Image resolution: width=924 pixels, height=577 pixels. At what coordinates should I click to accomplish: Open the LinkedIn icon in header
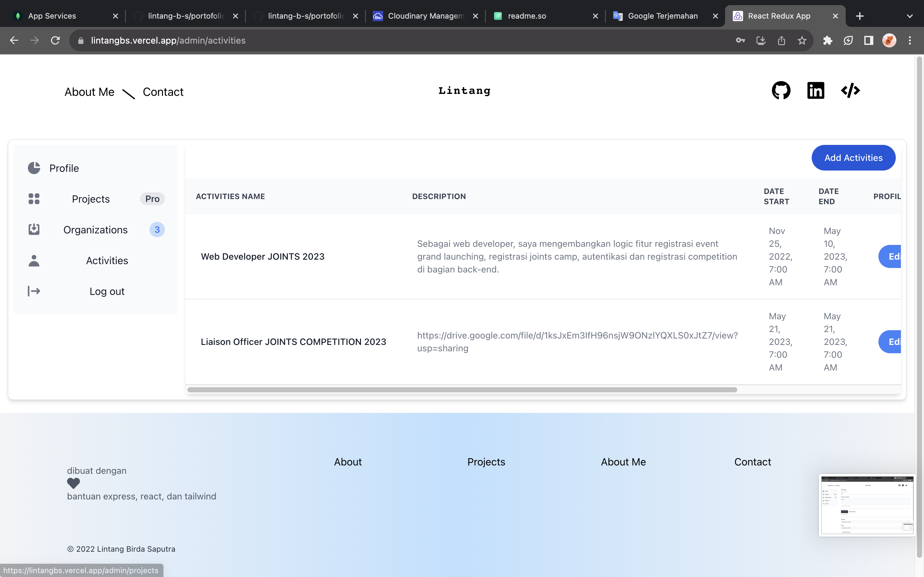coord(816,90)
